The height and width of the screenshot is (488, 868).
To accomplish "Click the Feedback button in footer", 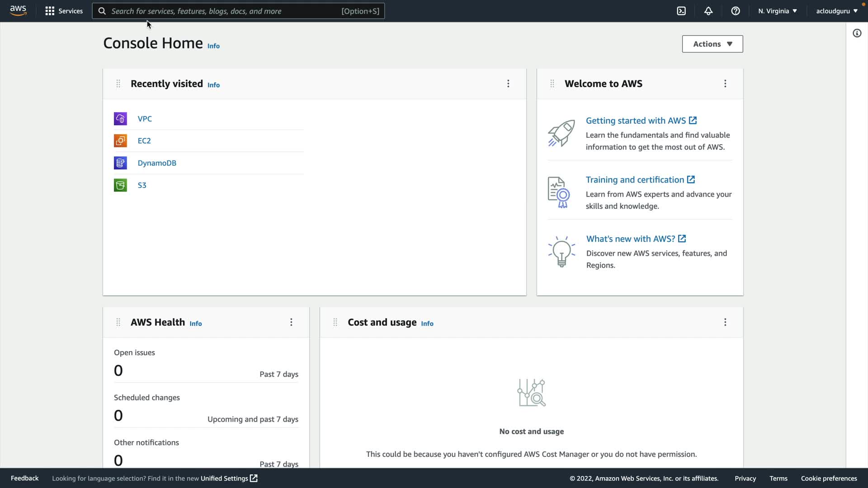I will click(x=24, y=478).
